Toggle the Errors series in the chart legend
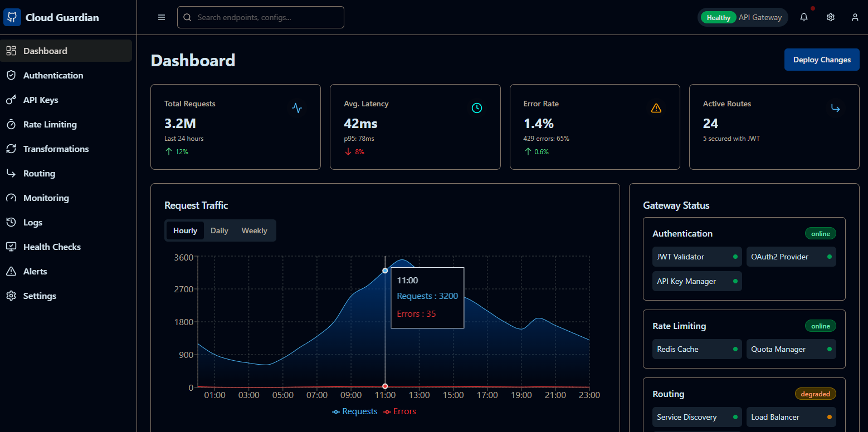Viewport: 868px width, 432px height. [399, 411]
